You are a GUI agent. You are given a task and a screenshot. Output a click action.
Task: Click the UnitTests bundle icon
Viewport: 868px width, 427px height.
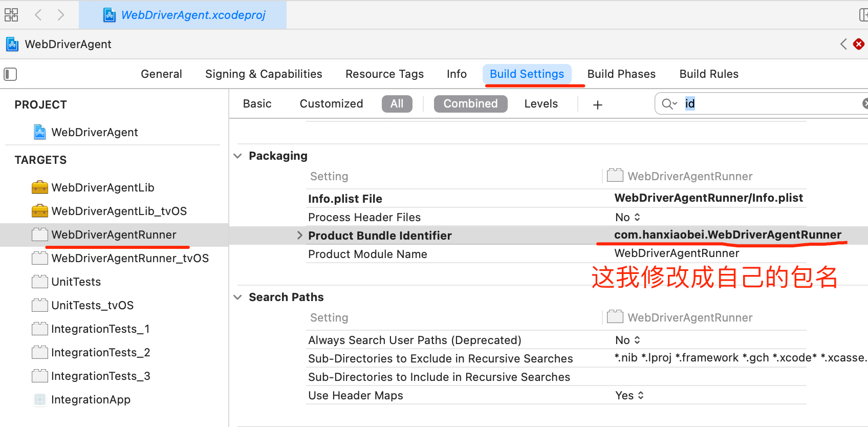coord(39,282)
